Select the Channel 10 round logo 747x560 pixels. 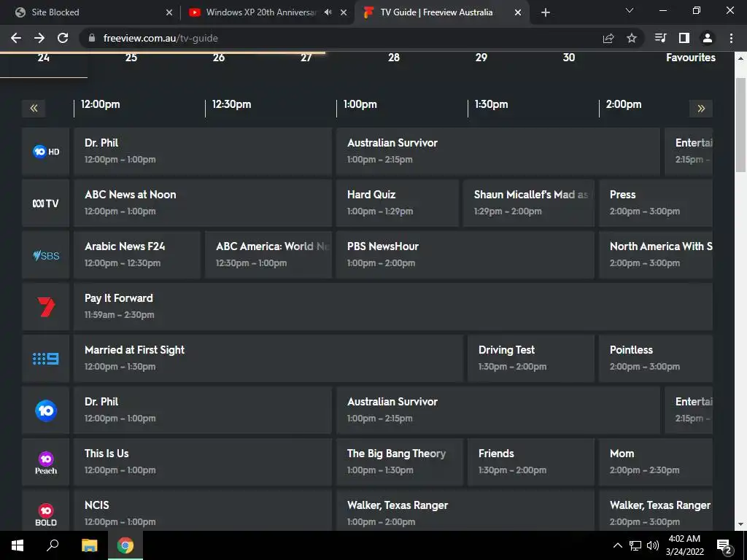46,411
